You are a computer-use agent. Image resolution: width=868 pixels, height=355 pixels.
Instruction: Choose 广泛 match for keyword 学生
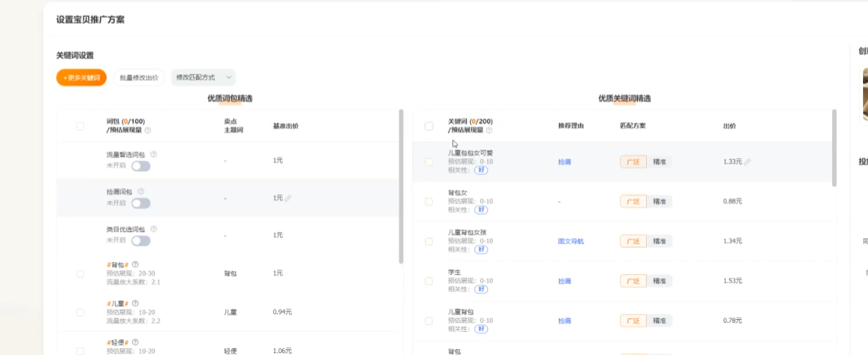pyautogui.click(x=633, y=280)
